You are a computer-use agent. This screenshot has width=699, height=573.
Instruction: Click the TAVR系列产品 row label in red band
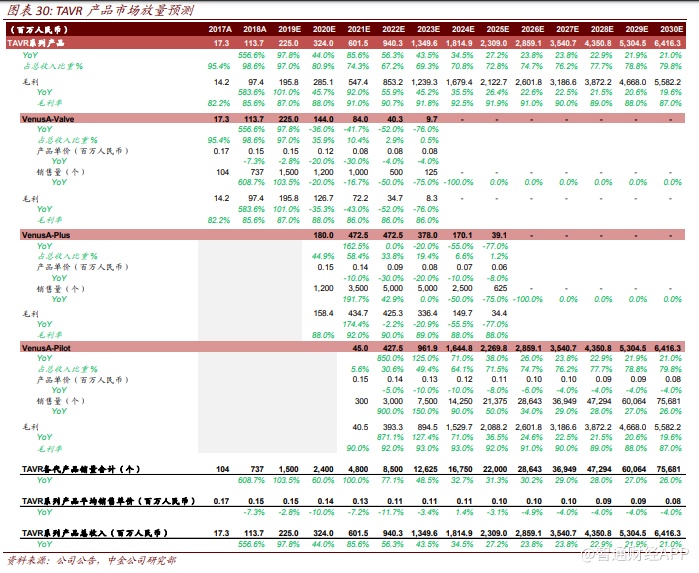[x=36, y=43]
